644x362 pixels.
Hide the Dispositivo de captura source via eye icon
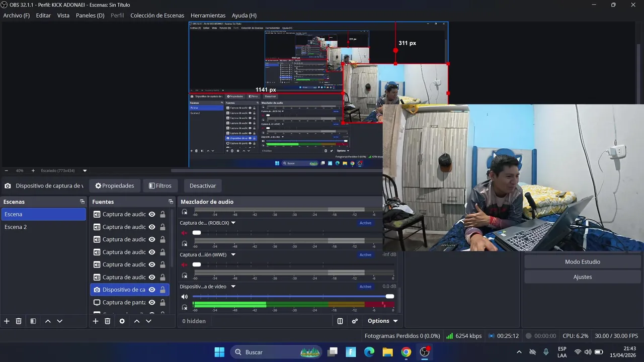[x=152, y=290]
